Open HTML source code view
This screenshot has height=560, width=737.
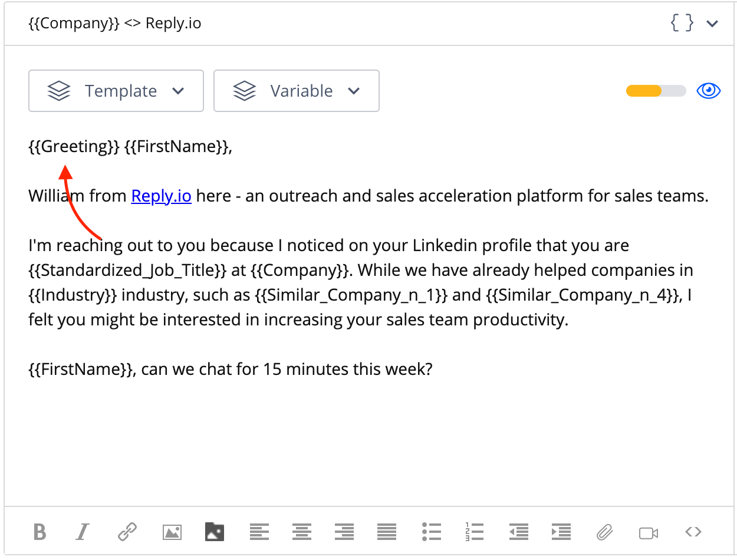pos(693,532)
